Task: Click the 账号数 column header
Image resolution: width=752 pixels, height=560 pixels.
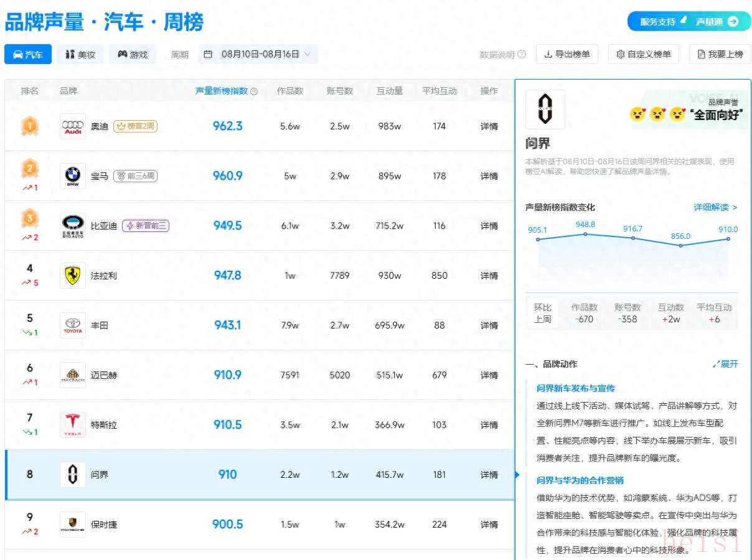Action: (x=340, y=91)
